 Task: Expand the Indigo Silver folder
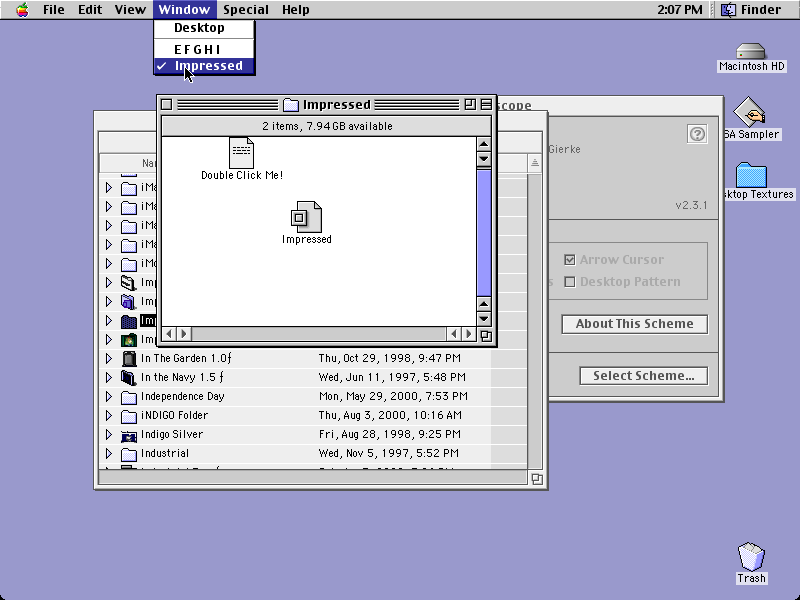pos(109,434)
